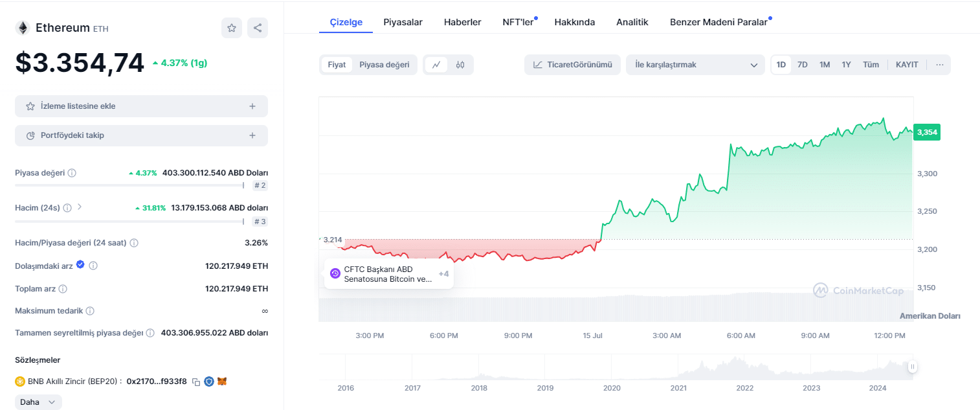Click the star icon in İzleme listesine ekle button
980x410 pixels.
click(x=30, y=106)
